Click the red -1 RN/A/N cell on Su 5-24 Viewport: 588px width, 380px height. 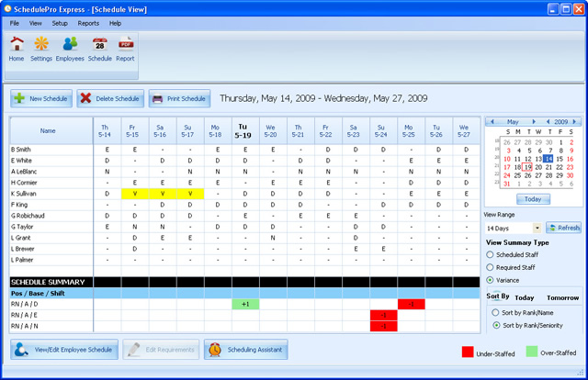[384, 326]
